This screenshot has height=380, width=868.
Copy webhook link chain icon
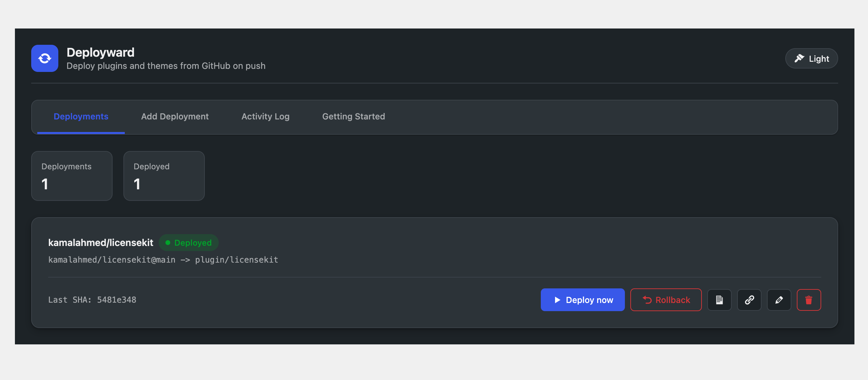click(x=749, y=300)
